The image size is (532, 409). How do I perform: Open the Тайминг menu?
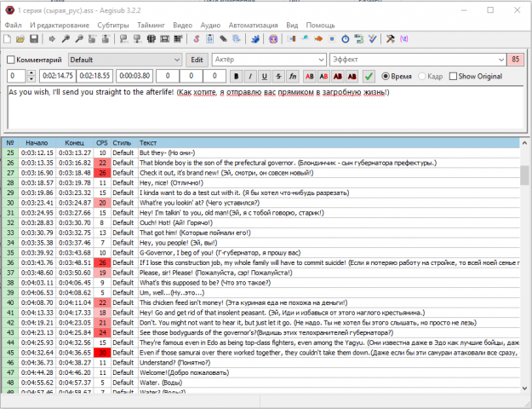(151, 26)
